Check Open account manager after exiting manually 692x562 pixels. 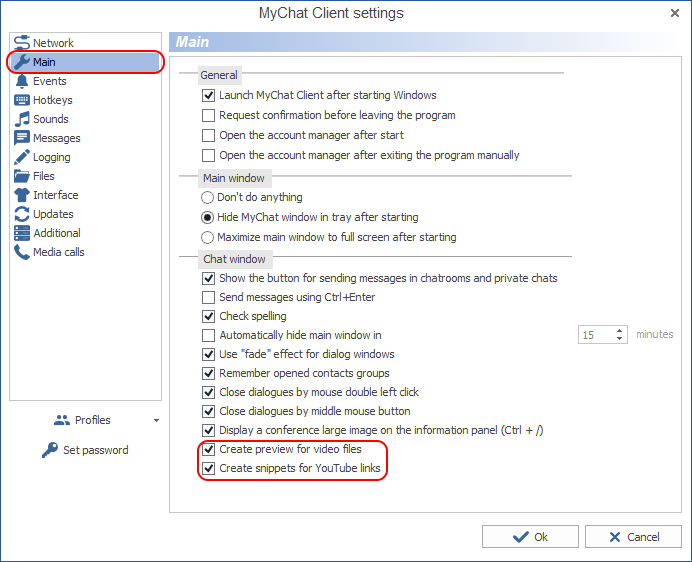coord(208,155)
